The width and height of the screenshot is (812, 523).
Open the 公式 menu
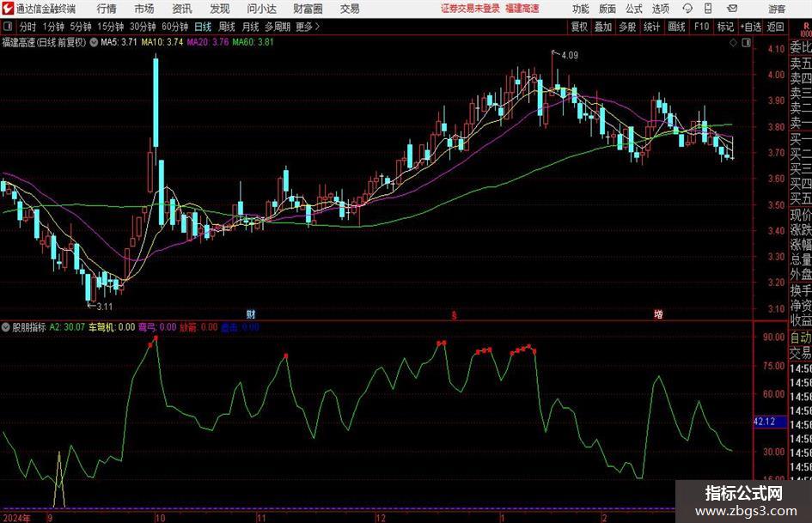(633, 9)
